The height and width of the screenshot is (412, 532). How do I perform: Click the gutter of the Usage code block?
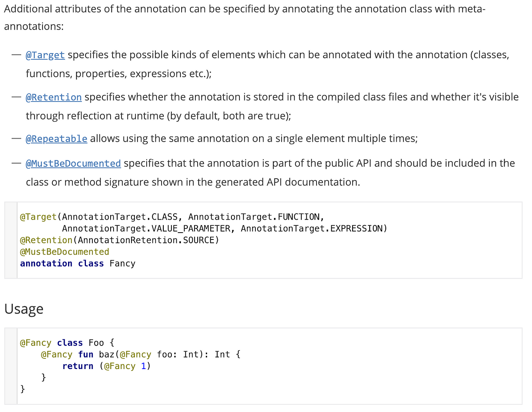point(11,366)
